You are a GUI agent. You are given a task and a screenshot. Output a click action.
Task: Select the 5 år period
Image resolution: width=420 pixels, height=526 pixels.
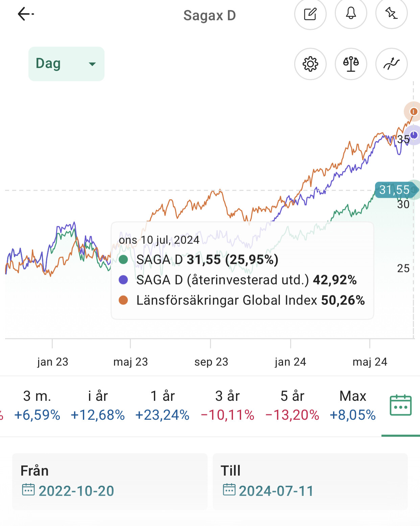(292, 405)
